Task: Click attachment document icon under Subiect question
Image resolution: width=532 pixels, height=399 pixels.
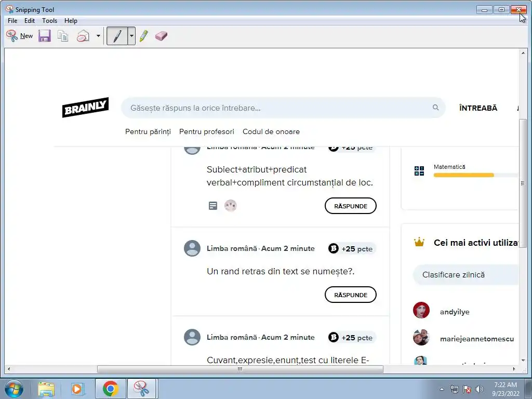Action: tap(212, 206)
